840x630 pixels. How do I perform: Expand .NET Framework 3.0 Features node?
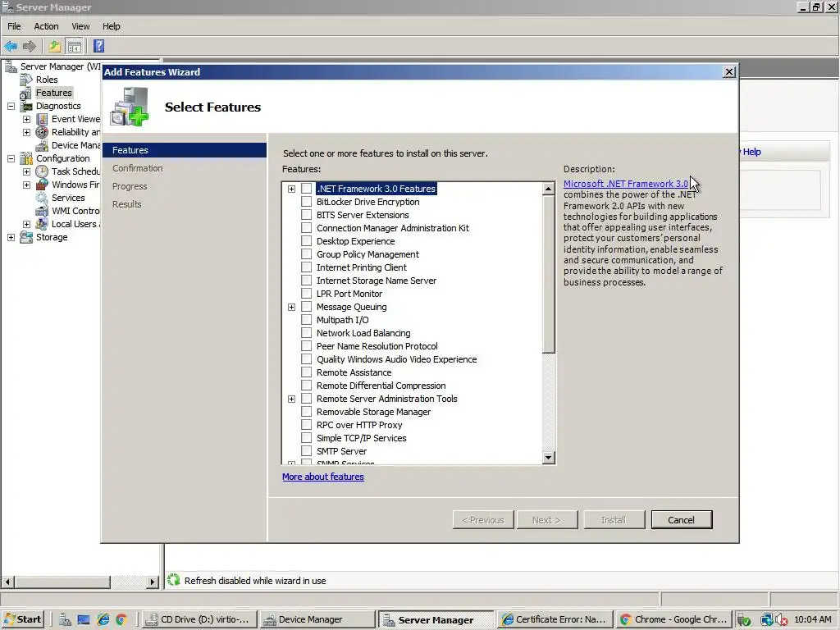pyautogui.click(x=291, y=189)
